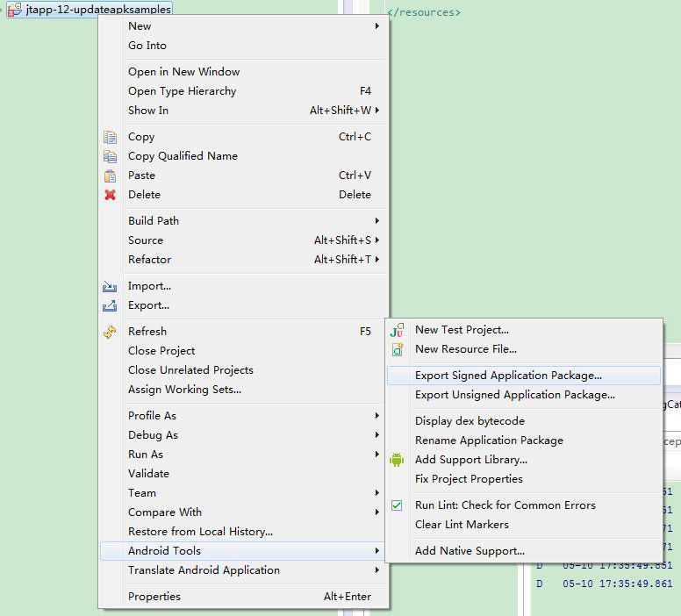Choose Go Into from context menu

click(x=244, y=46)
